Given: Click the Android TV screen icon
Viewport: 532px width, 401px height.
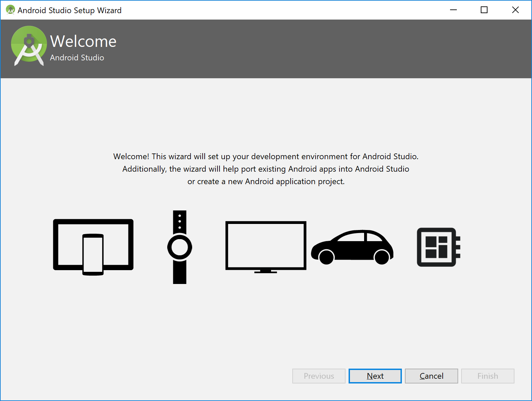Looking at the screenshot, I should [266, 247].
